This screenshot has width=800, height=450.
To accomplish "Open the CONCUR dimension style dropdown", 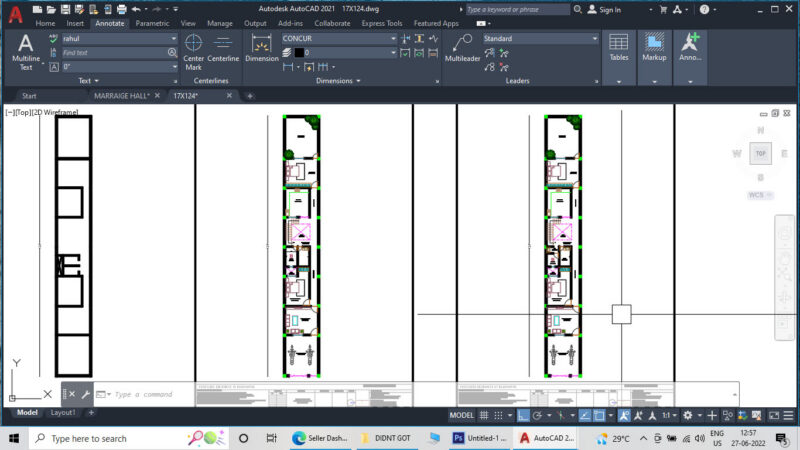I will click(393, 38).
